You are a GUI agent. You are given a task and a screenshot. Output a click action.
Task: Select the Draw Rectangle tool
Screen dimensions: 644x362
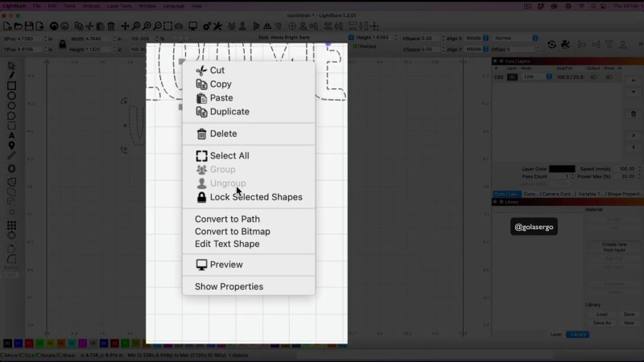pyautogui.click(x=11, y=85)
